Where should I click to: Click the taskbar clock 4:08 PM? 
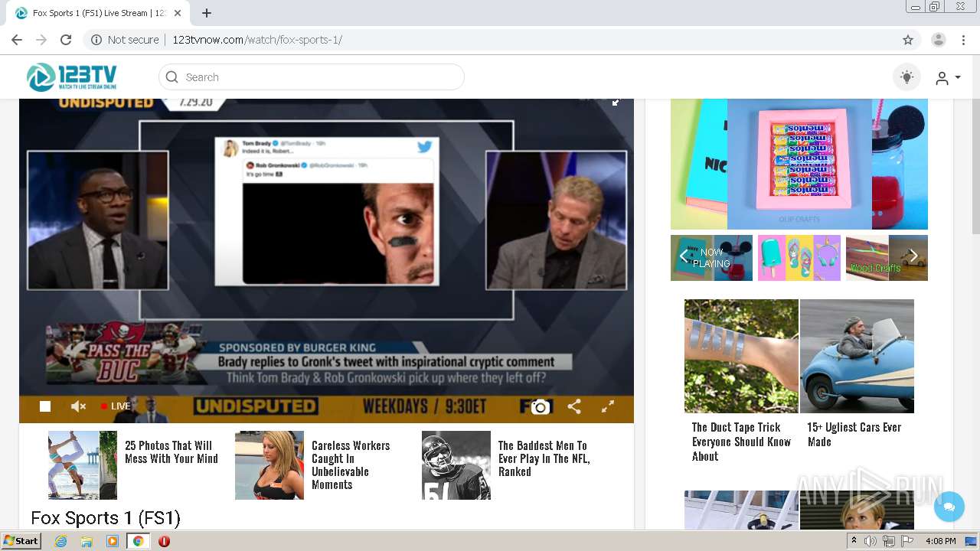[941, 541]
